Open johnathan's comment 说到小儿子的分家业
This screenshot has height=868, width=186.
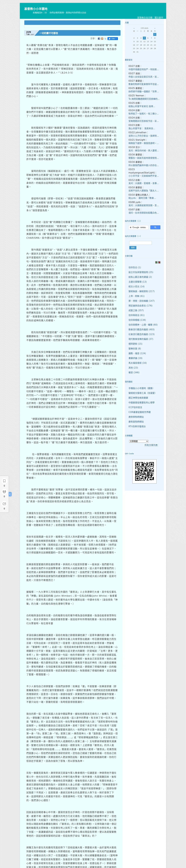[x=143, y=136]
